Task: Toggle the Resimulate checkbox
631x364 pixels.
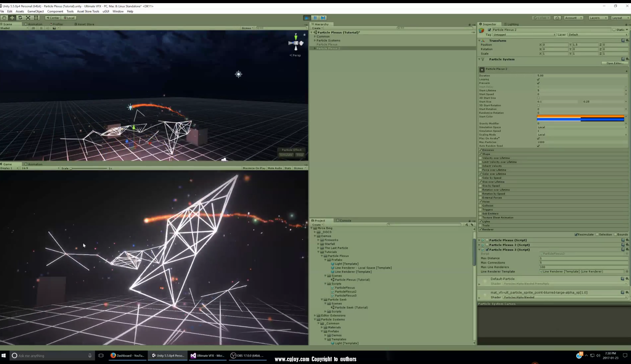Action: pos(576,235)
